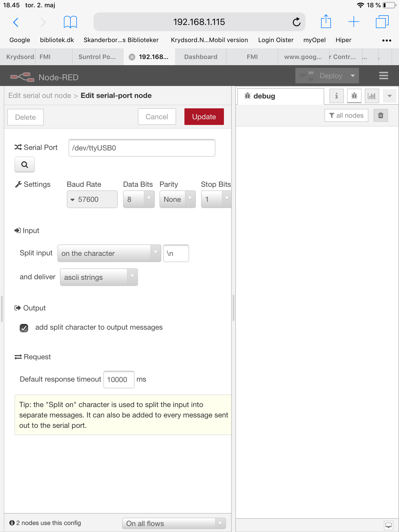Open the Google bookmark

pos(20,40)
